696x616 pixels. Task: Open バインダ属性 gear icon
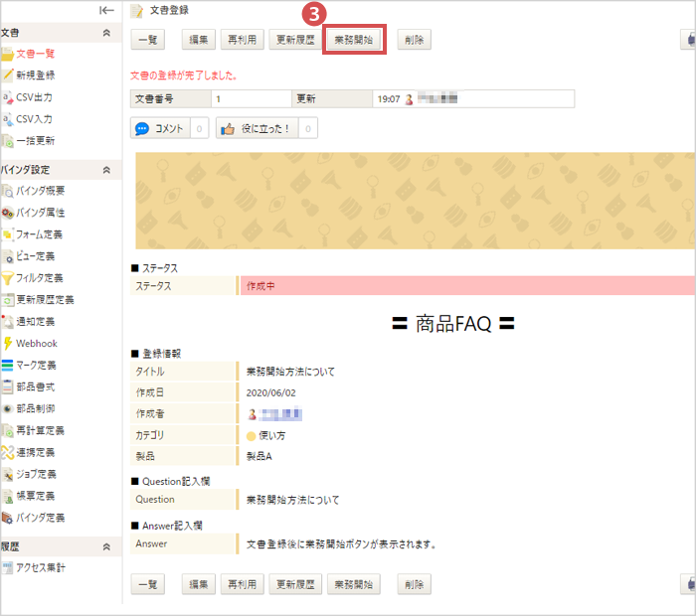(7, 213)
